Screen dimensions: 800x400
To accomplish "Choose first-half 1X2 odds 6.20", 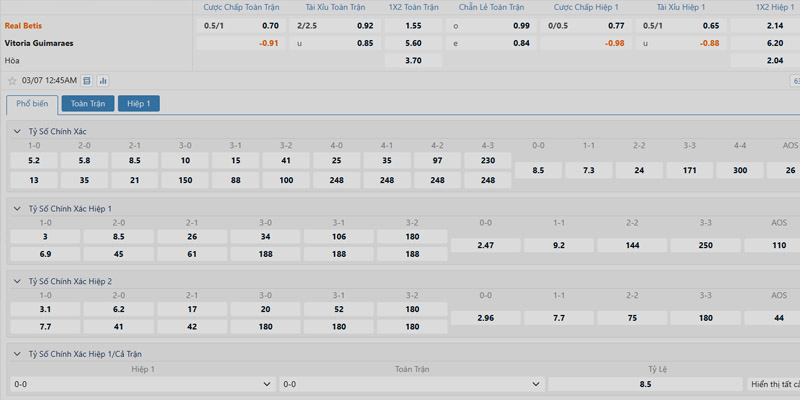I will click(x=765, y=43).
